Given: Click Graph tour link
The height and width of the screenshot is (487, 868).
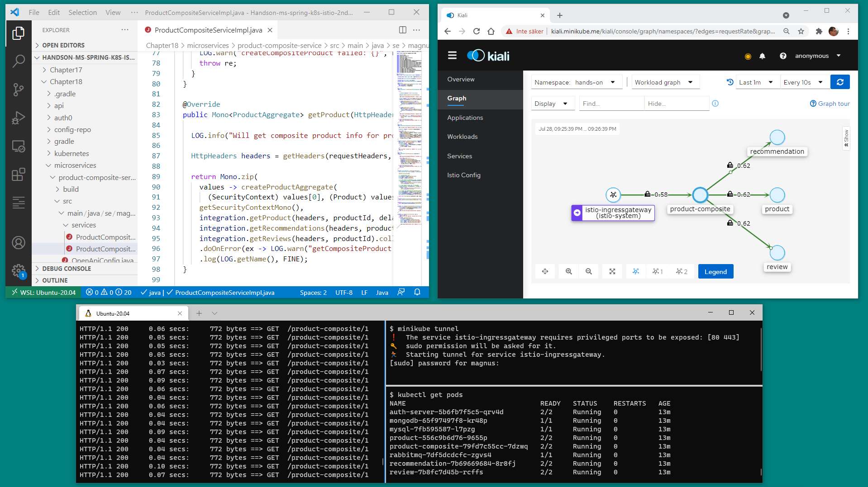Looking at the screenshot, I should point(830,104).
